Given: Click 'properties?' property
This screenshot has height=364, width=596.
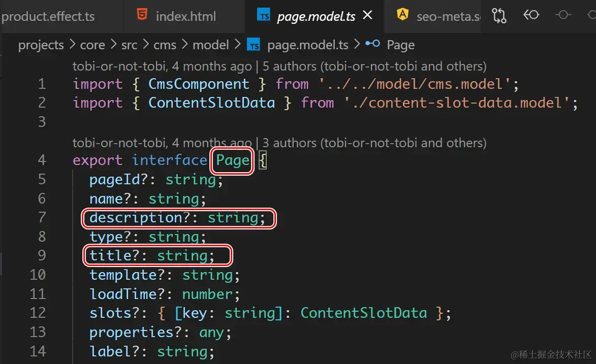Looking at the screenshot, I should click(x=135, y=333).
